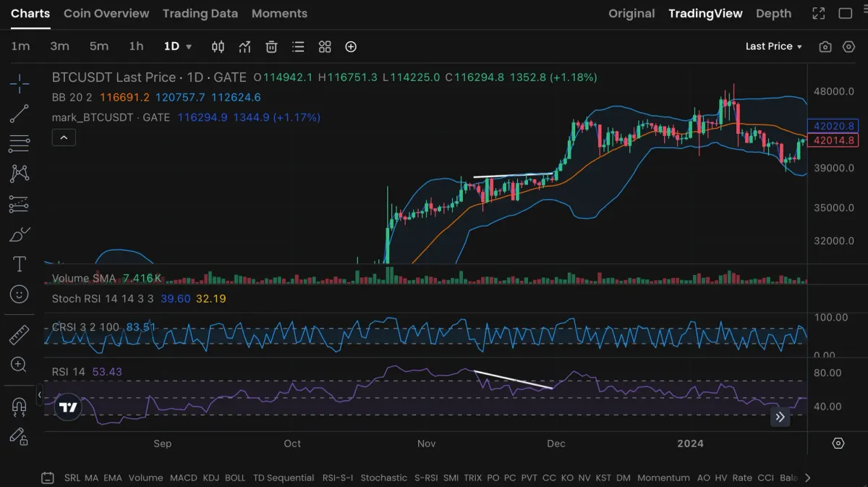The image size is (868, 487).
Task: Add the Momentum indicator
Action: point(663,478)
